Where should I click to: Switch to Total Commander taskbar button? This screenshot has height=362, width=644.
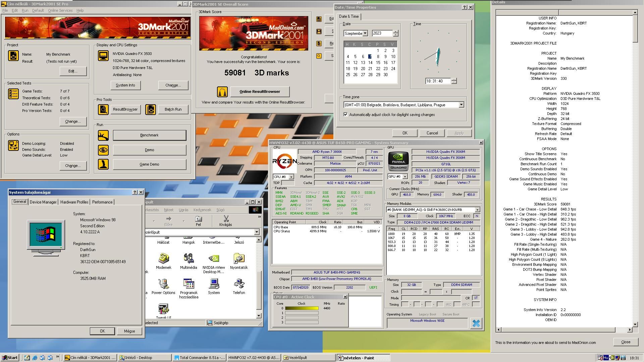pos(199,358)
